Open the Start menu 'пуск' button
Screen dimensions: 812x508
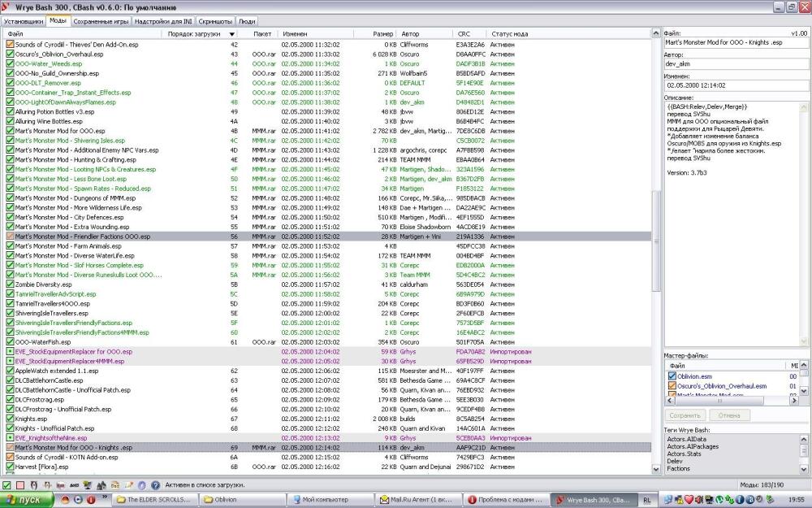tap(27, 500)
